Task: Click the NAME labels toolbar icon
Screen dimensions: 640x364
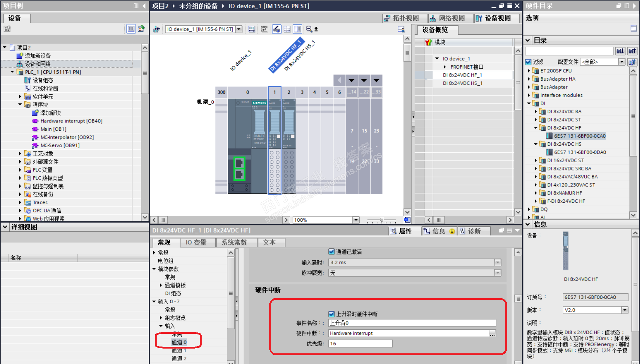Action: [x=264, y=29]
